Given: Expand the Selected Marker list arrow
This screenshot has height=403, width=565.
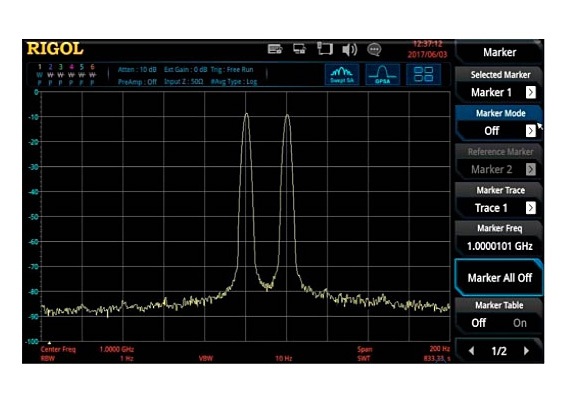Looking at the screenshot, I should [531, 92].
